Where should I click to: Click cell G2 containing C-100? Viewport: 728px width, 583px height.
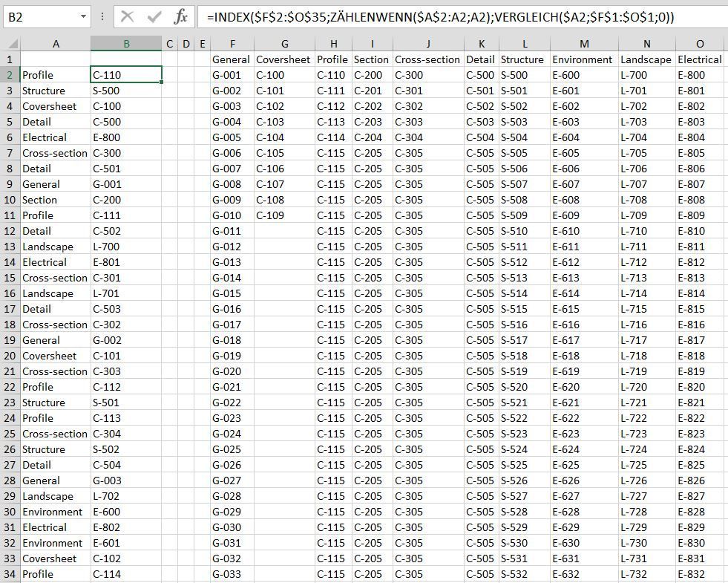[x=284, y=75]
